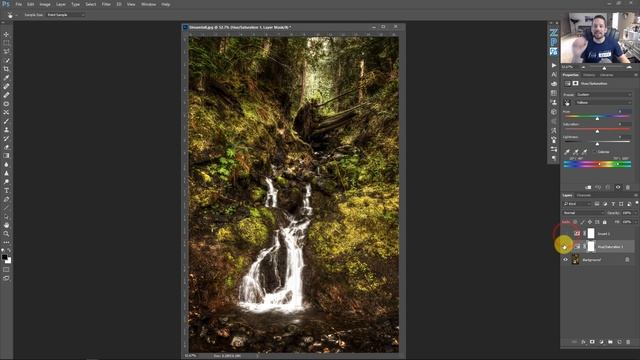The width and height of the screenshot is (640, 360).
Task: Select the Lasso tool
Action: pyautogui.click(x=6, y=51)
